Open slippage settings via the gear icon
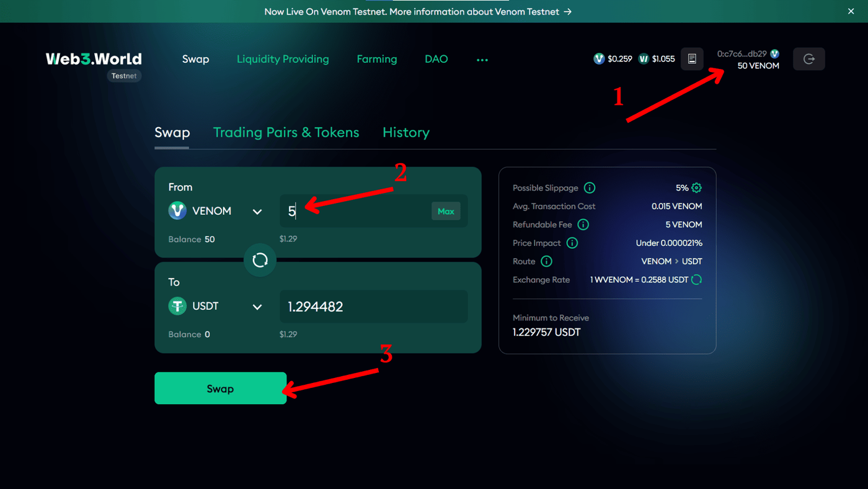Image resolution: width=868 pixels, height=489 pixels. 697,187
